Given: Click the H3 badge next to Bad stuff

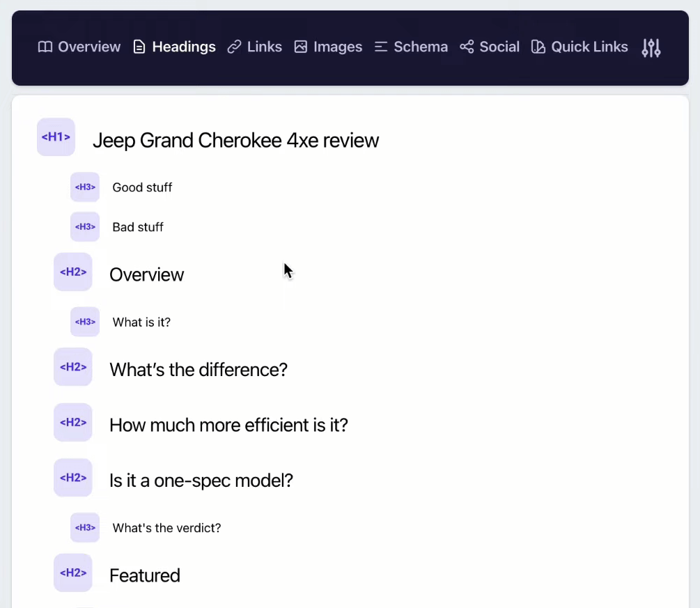Looking at the screenshot, I should coord(85,227).
